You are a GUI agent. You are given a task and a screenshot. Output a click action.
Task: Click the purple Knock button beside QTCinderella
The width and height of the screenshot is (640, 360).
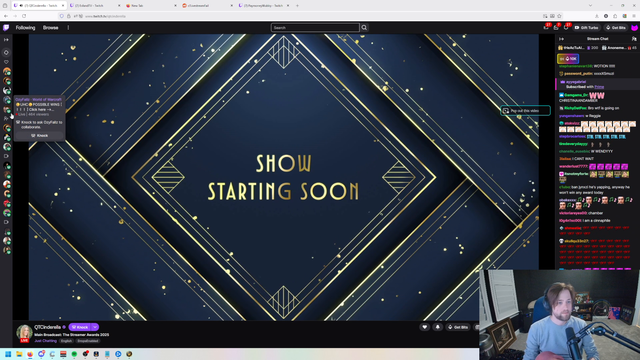click(80, 327)
